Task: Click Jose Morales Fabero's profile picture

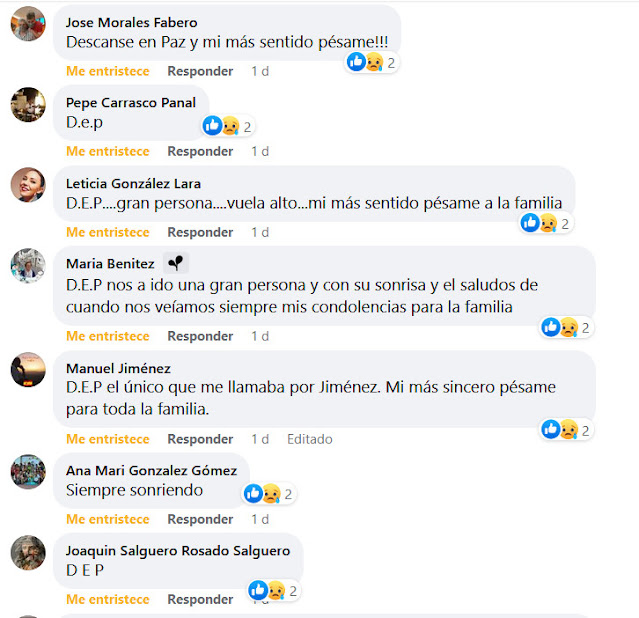Action: coord(28,24)
